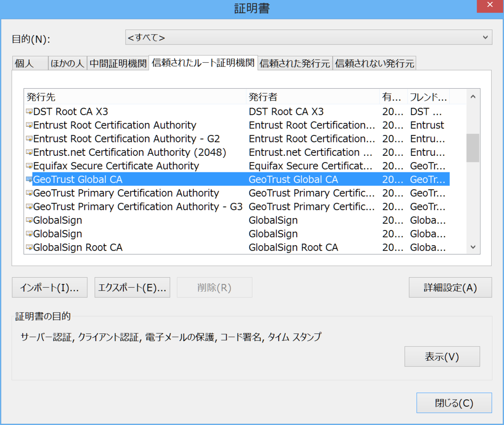Open the 中間証明機関 tab
Image resolution: width=504 pixels, height=425 pixels.
118,63
